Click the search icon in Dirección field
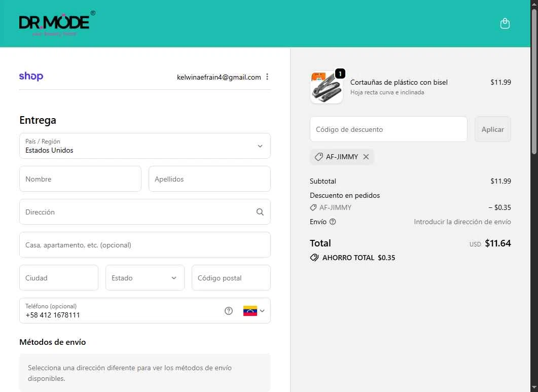The image size is (538, 392). (260, 212)
